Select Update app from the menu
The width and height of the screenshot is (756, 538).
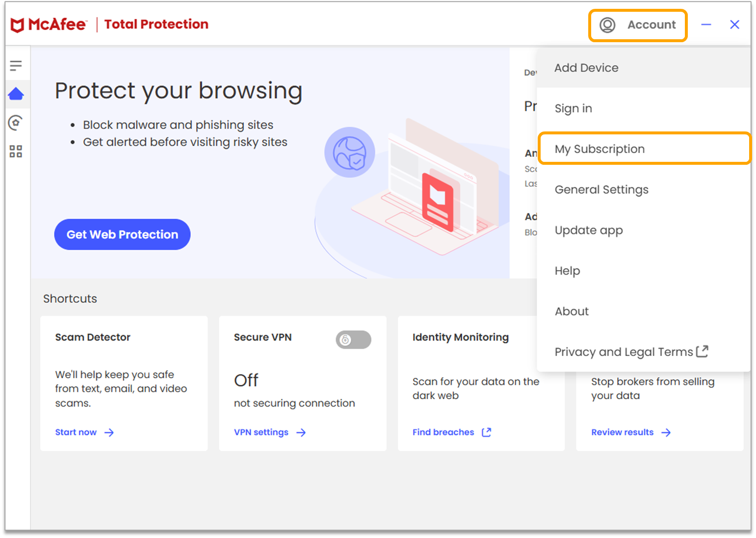[589, 231]
